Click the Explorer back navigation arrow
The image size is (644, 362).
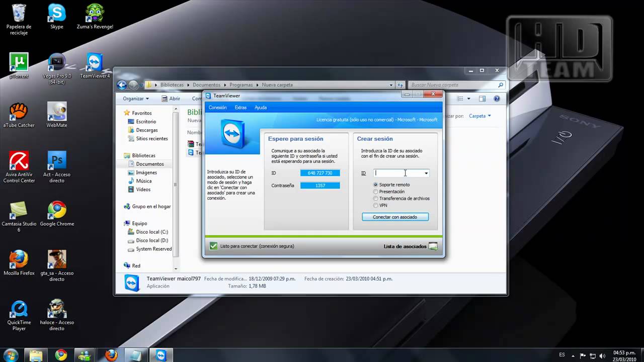tap(122, 85)
